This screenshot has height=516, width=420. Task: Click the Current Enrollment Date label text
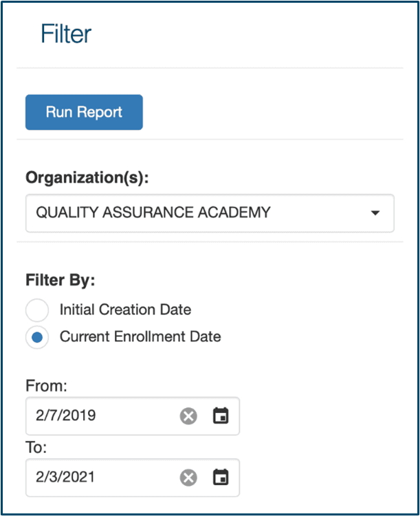pyautogui.click(x=140, y=336)
